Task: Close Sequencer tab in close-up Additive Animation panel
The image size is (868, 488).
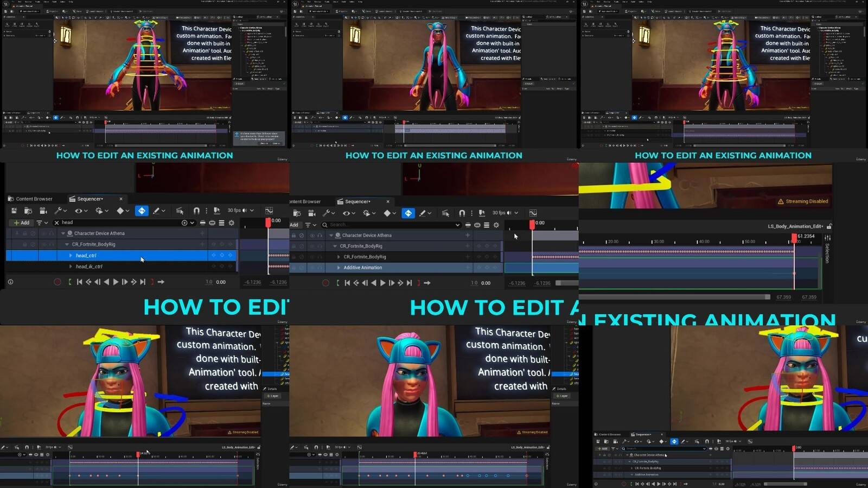Action: click(x=388, y=201)
